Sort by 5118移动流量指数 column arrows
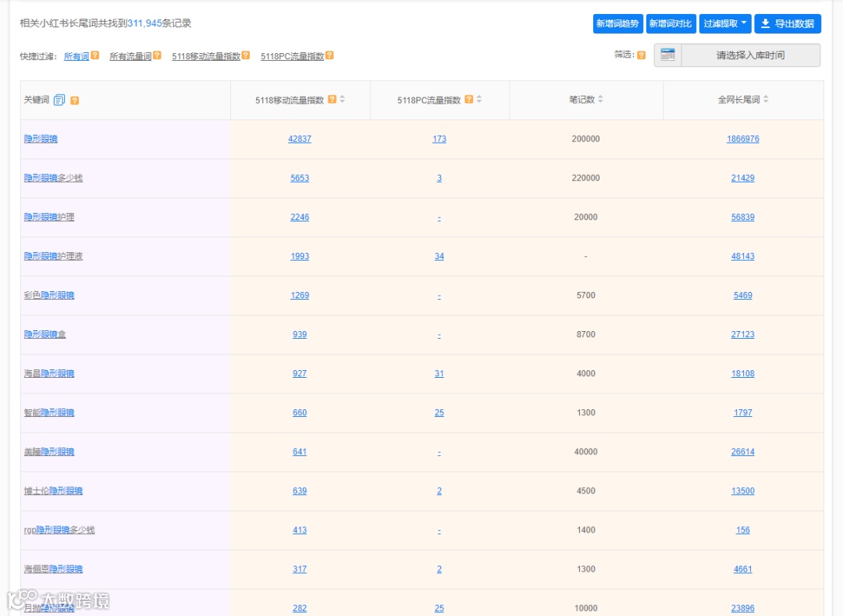 [x=343, y=99]
